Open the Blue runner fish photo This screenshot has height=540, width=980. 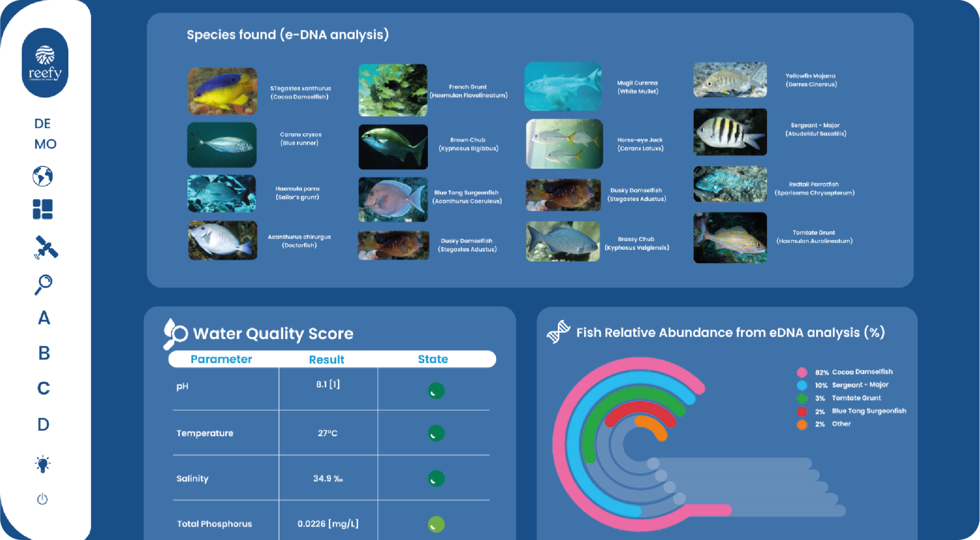pos(222,145)
